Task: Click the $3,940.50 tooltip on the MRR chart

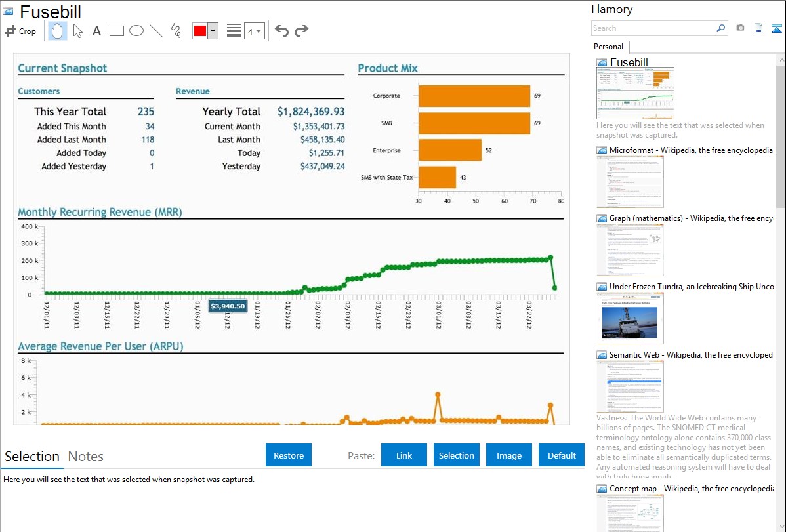Action: click(228, 306)
